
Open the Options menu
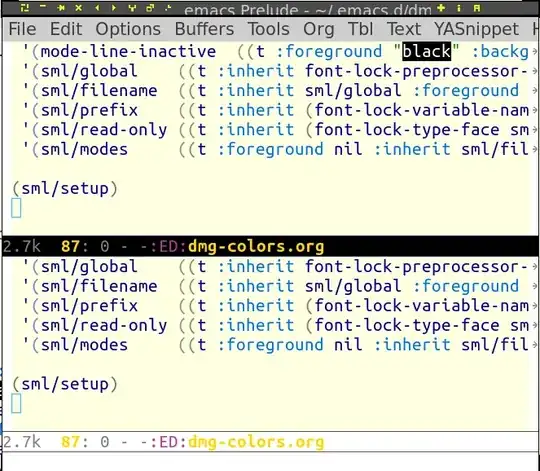128,30
